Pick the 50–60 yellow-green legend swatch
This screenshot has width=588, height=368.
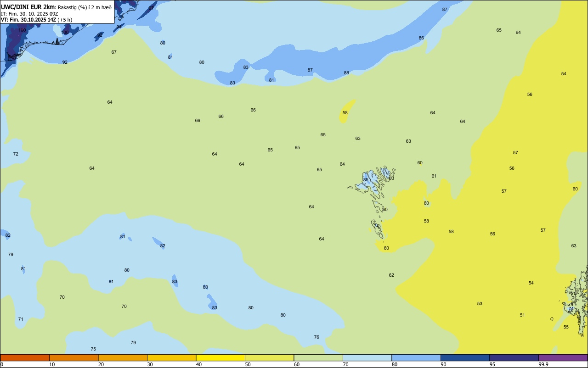(269, 357)
